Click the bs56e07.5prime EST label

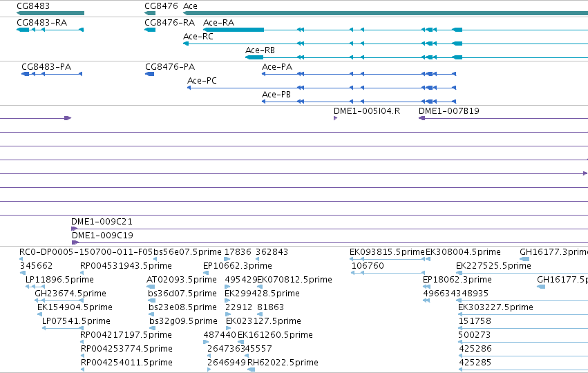[187, 252]
